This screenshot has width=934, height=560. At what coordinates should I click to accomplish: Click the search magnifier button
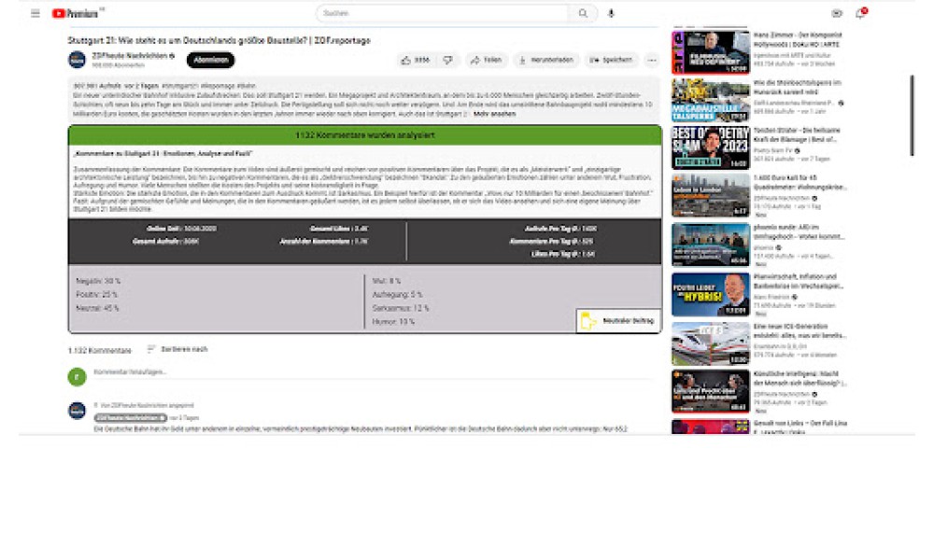click(583, 13)
